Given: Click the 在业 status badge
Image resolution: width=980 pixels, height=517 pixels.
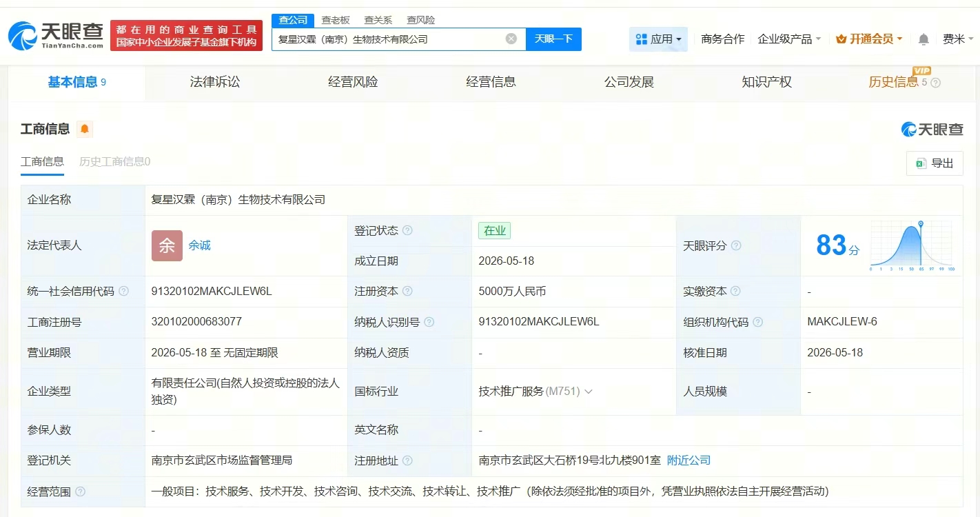Looking at the screenshot, I should [x=495, y=230].
